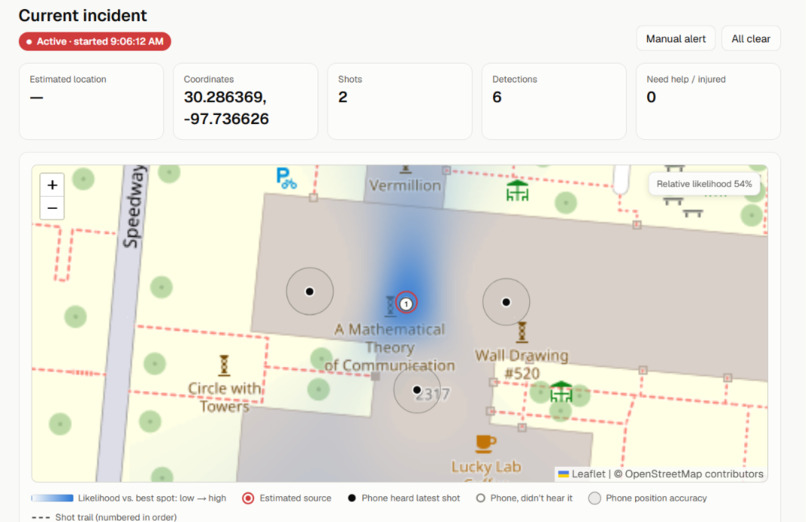This screenshot has height=522, width=806.
Task: Click the Manual alert button
Action: click(675, 39)
